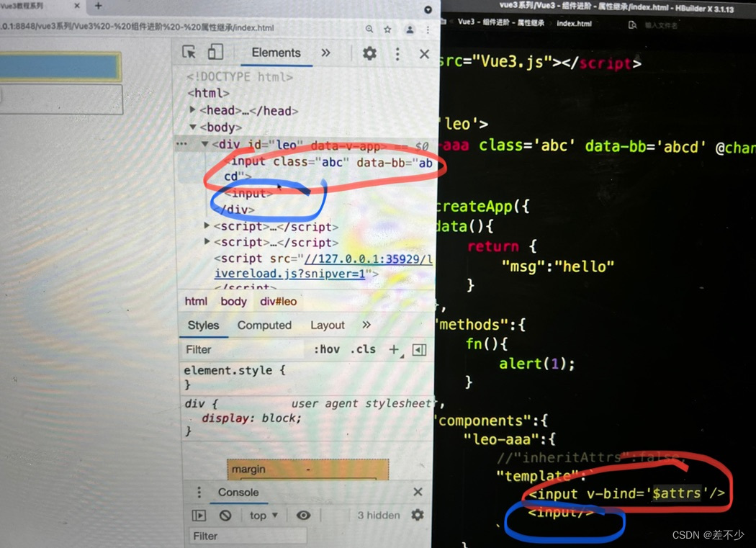The height and width of the screenshot is (548, 756).
Task: Show more style pane tabs
Action: click(x=366, y=325)
